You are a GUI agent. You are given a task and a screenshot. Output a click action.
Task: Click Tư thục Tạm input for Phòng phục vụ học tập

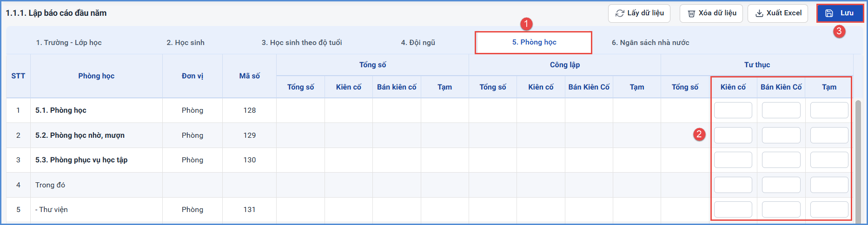pos(829,160)
